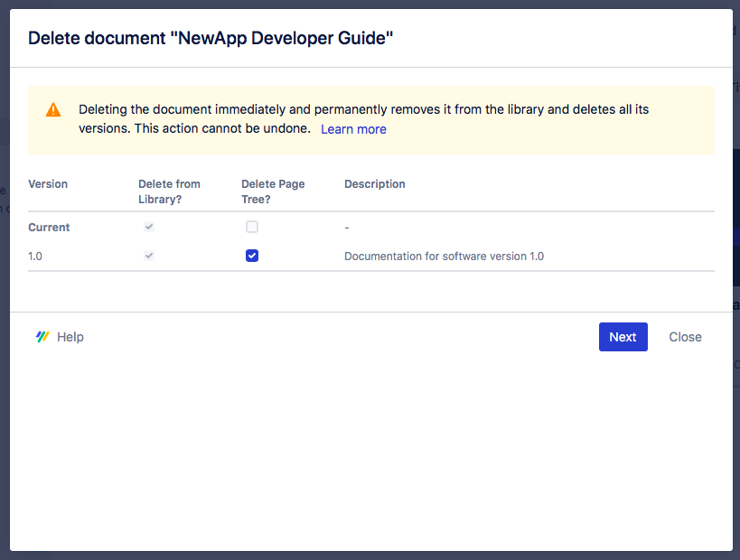Click the permanent deletion warning message text

tap(363, 109)
